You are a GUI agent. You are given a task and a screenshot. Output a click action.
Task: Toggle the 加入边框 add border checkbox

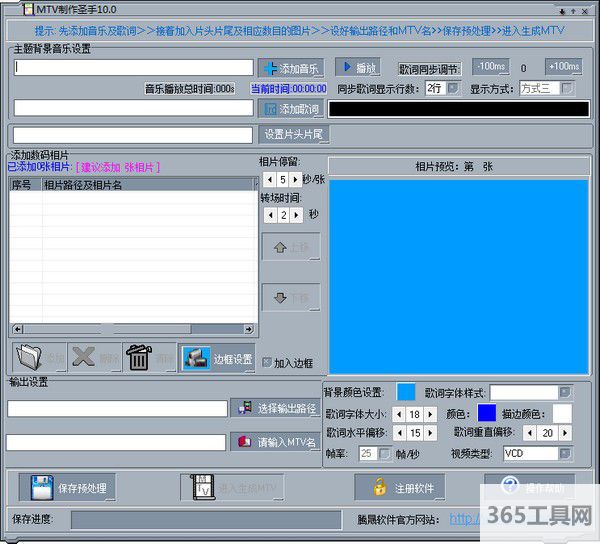tap(267, 363)
